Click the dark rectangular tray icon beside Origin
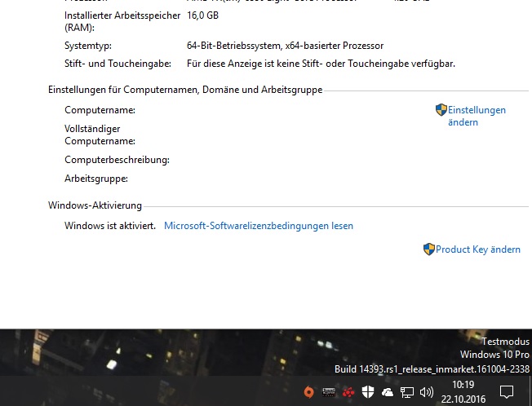This screenshot has width=532, height=406. click(x=329, y=392)
